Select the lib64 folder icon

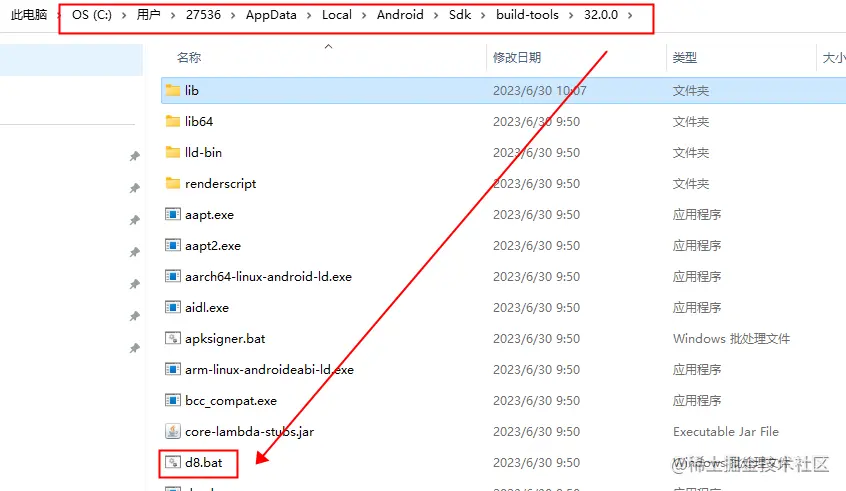tap(173, 121)
